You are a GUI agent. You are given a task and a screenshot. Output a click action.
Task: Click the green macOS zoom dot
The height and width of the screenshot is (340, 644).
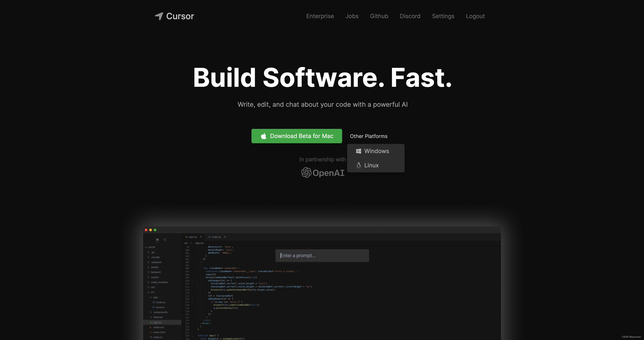point(155,230)
